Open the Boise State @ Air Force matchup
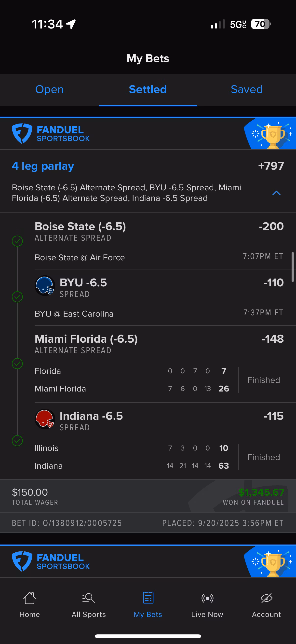This screenshot has height=644, width=296. click(x=80, y=257)
